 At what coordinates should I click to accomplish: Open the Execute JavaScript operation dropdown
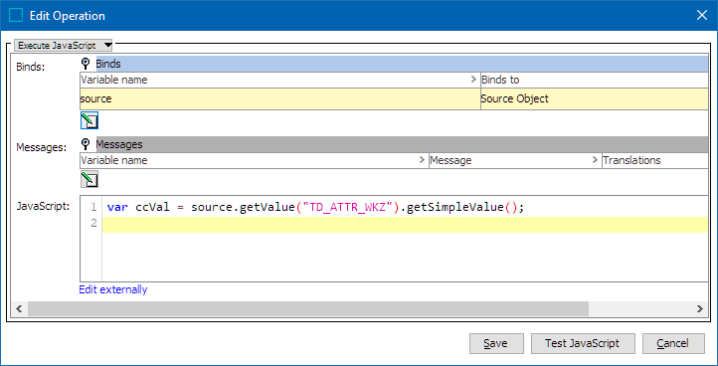[x=63, y=45]
